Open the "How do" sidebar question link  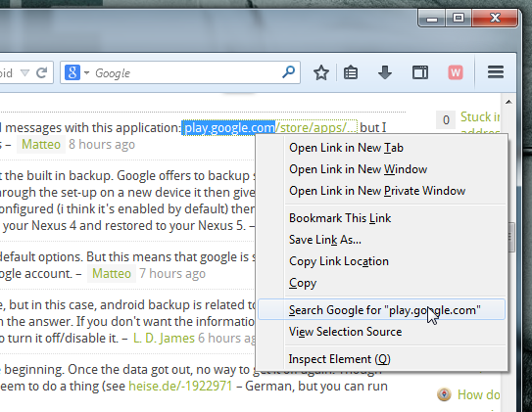click(478, 394)
